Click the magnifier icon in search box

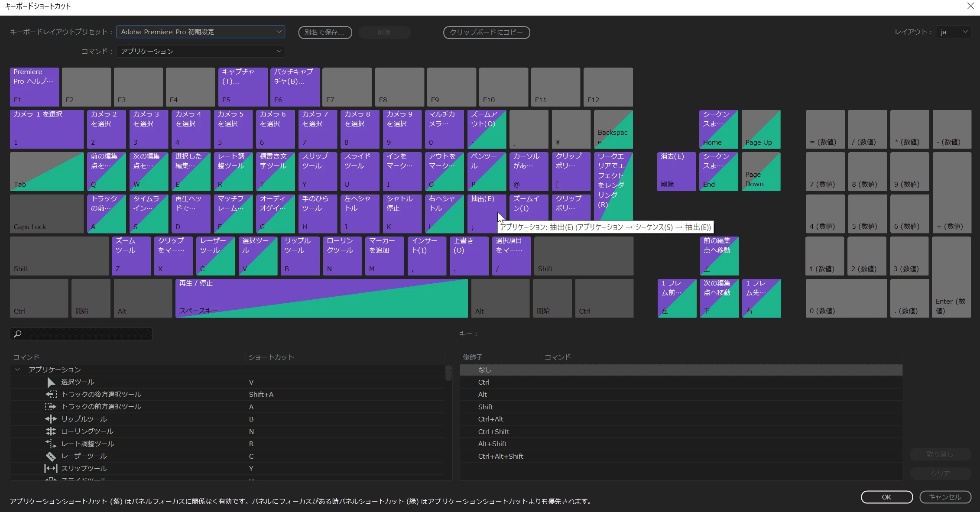tap(18, 334)
